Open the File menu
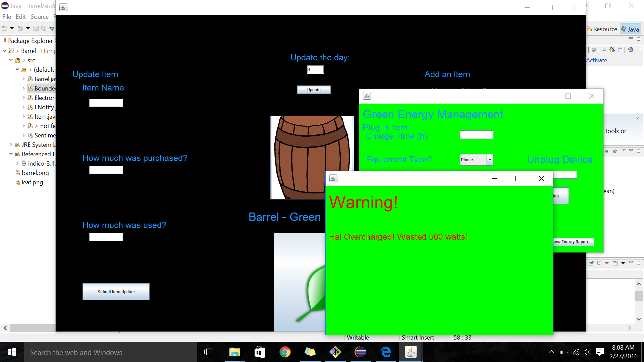Image resolution: width=644 pixels, height=362 pixels. pos(6,17)
